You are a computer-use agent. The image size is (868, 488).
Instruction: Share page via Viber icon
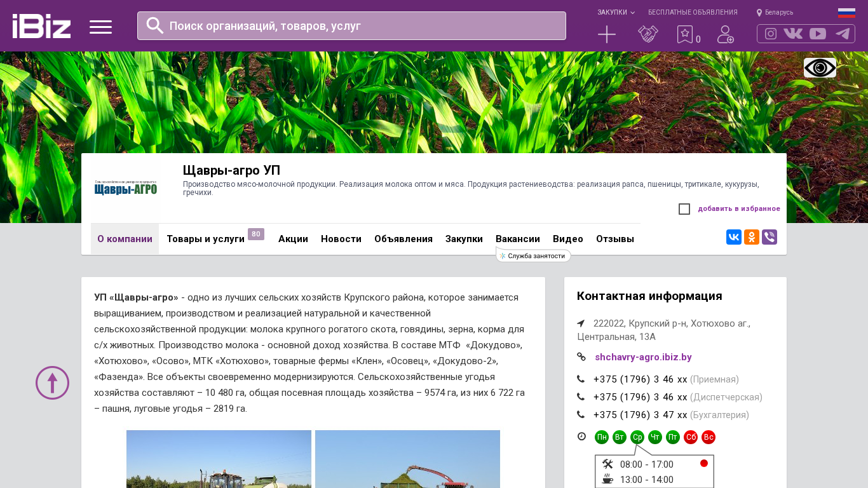[x=770, y=237]
